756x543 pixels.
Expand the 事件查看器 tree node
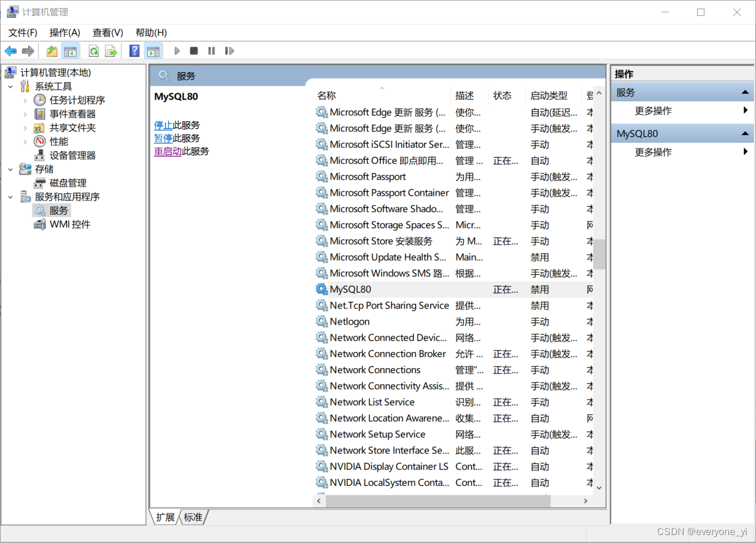pos(25,114)
